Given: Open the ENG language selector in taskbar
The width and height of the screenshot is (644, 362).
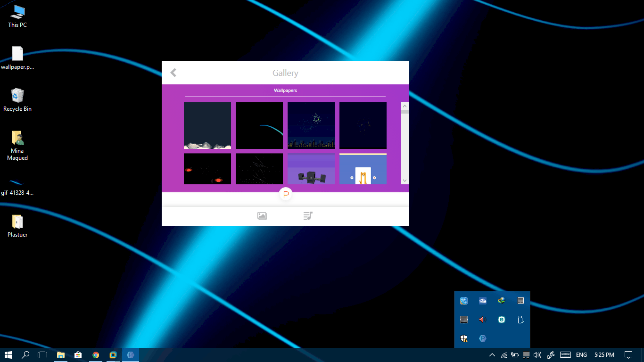Looking at the screenshot, I should pos(581,355).
